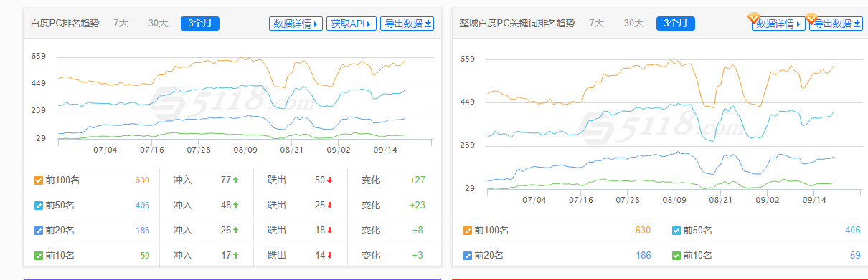Click the 08/21 date label in 整域百度PC关键词排名趋势 chart
Screen dimensions: 868x280
(720, 200)
